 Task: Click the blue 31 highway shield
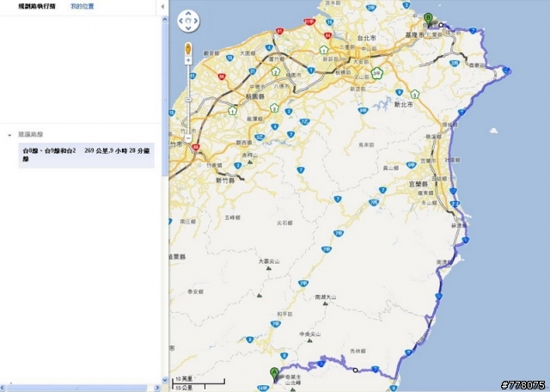253,71
